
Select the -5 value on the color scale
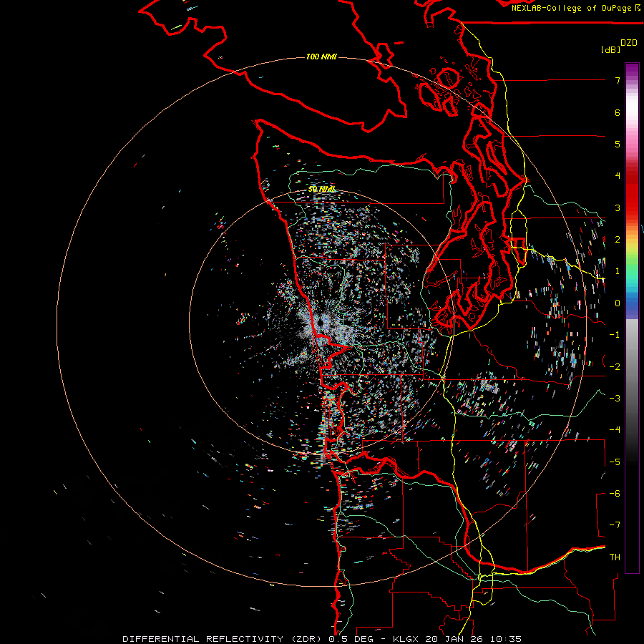click(x=615, y=462)
